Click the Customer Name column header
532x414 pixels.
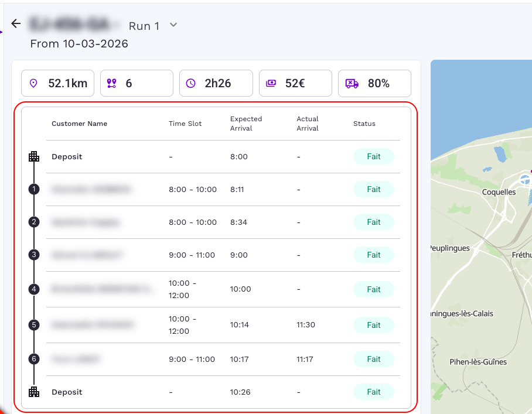pyautogui.click(x=79, y=124)
